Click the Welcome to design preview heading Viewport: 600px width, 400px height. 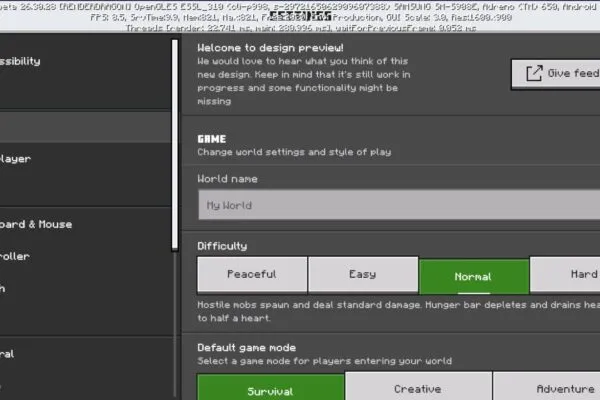[270, 48]
